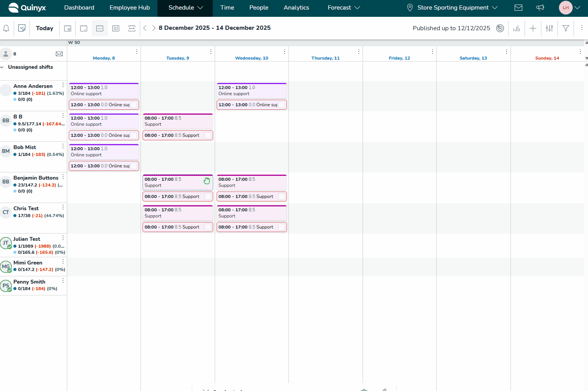
Task: Switch to the Time tab
Action: pos(227,8)
